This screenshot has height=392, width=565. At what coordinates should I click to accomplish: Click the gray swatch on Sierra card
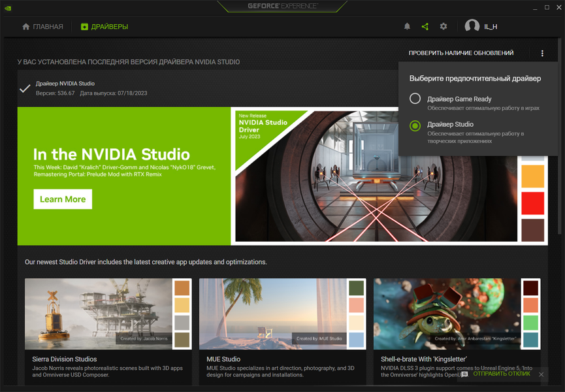pos(182,323)
